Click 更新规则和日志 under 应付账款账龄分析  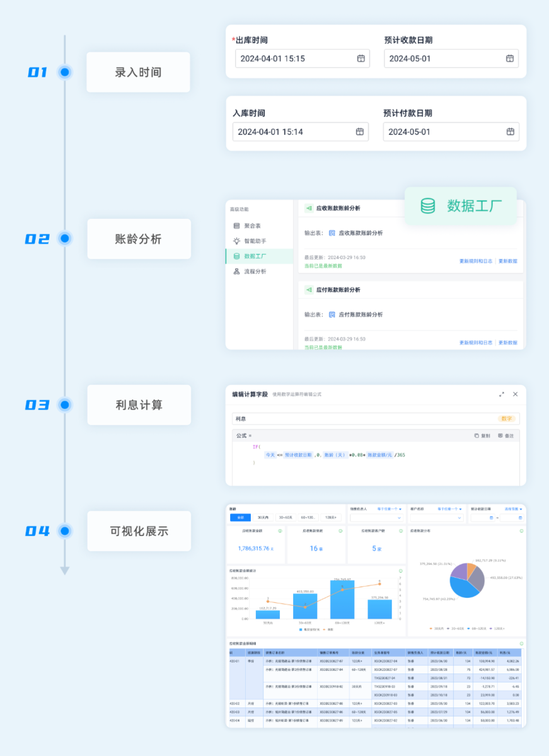click(476, 343)
